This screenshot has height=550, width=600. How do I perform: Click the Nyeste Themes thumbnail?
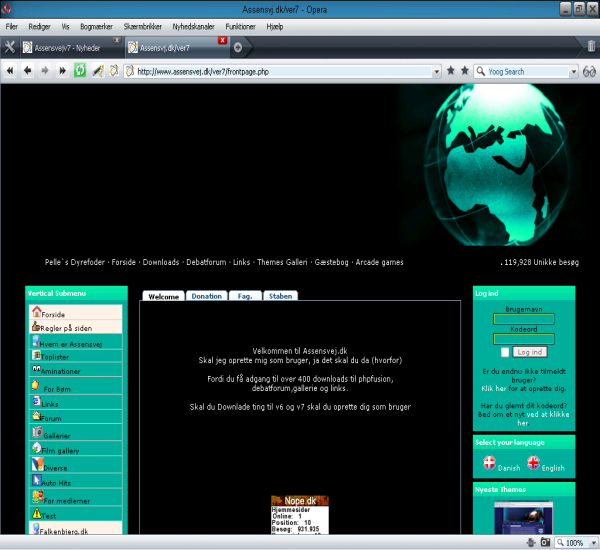coord(523,516)
